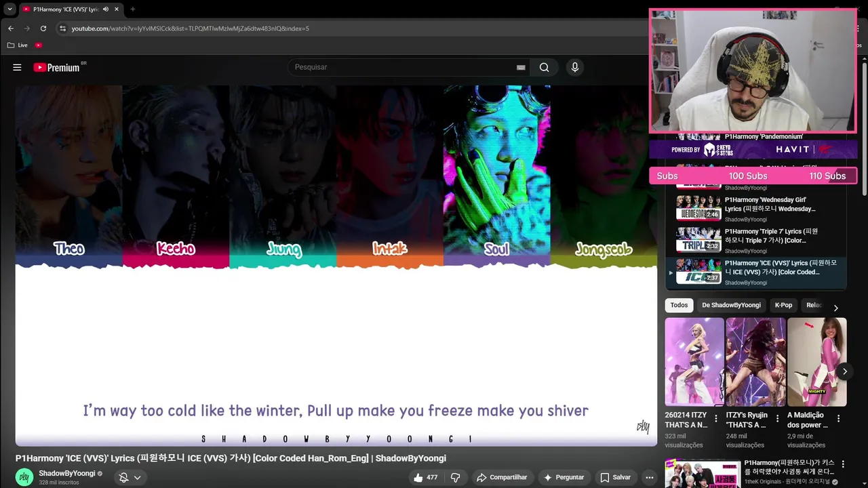The image size is (868, 488).
Task: Select the K-Pop filter chip
Action: click(x=783, y=305)
